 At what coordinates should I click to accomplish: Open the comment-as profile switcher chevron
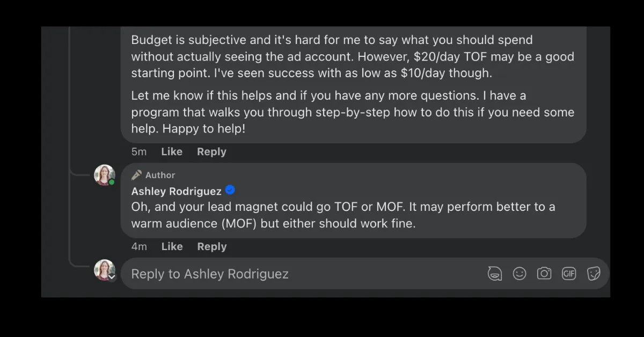(112, 277)
